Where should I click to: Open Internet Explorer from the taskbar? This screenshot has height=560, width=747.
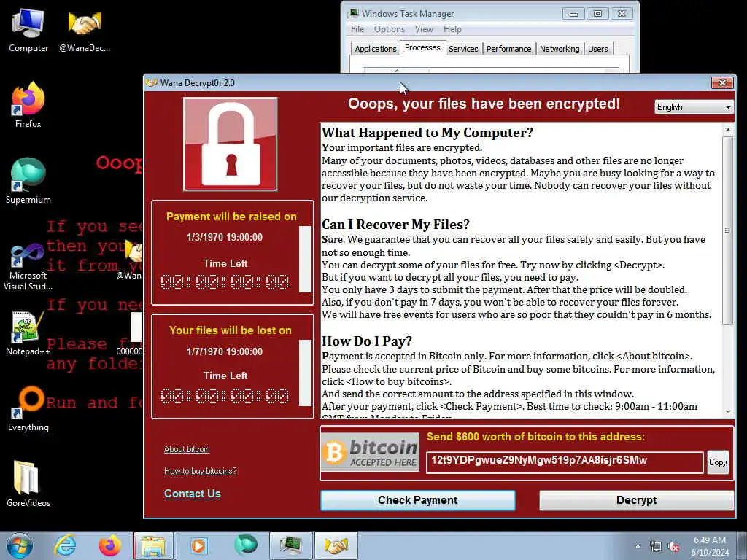(x=65, y=545)
